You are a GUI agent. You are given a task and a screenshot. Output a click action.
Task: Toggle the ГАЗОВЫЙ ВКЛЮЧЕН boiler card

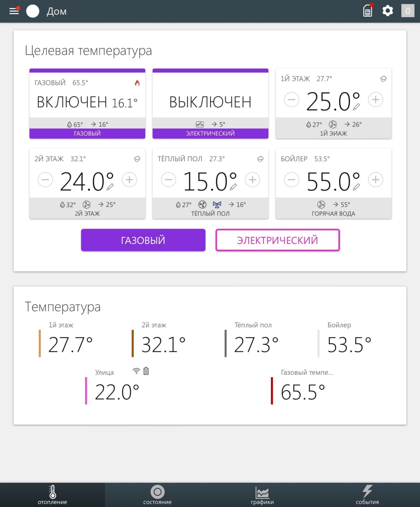pyautogui.click(x=87, y=102)
